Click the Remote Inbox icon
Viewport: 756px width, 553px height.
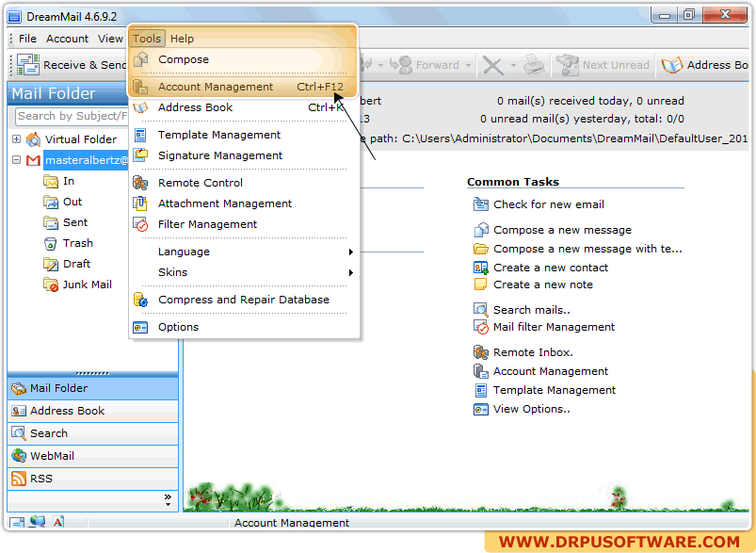481,352
